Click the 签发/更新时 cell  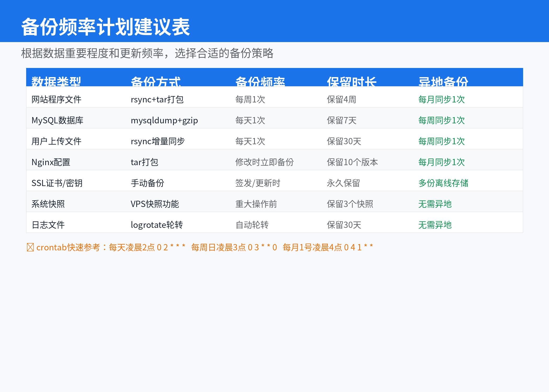point(258,183)
